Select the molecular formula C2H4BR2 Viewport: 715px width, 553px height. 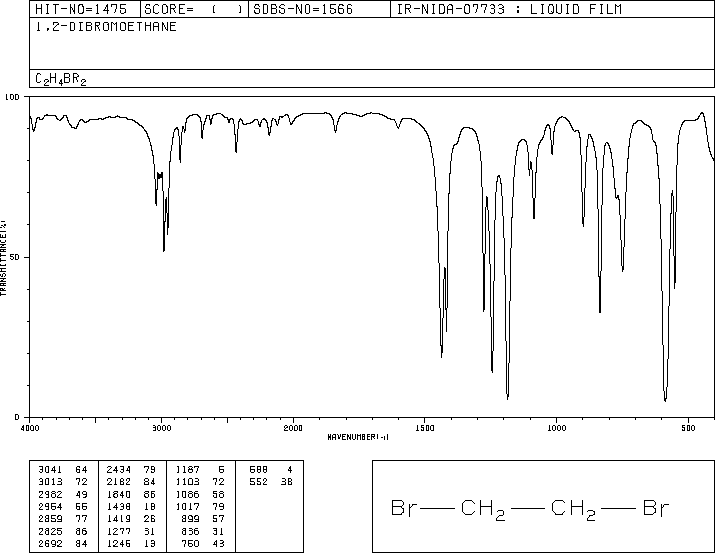(x=61, y=79)
